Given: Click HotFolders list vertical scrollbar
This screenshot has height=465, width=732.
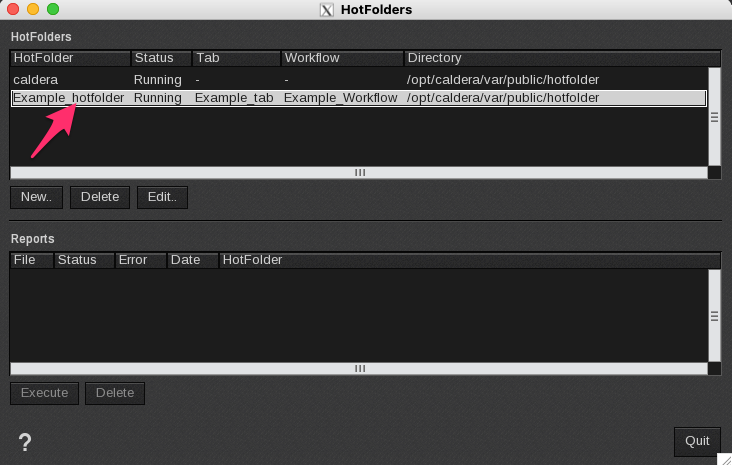Looking at the screenshot, I should pyautogui.click(x=714, y=117).
